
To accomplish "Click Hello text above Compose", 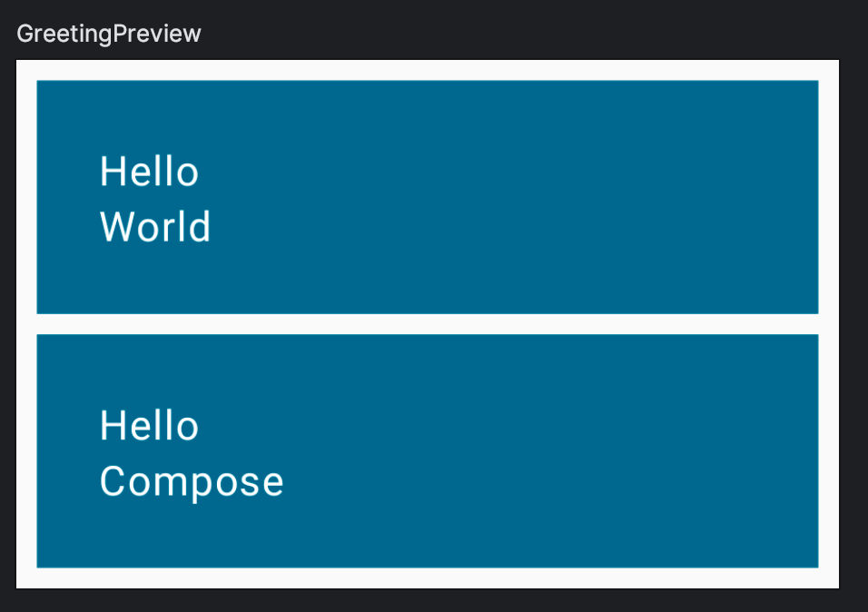I will [149, 426].
